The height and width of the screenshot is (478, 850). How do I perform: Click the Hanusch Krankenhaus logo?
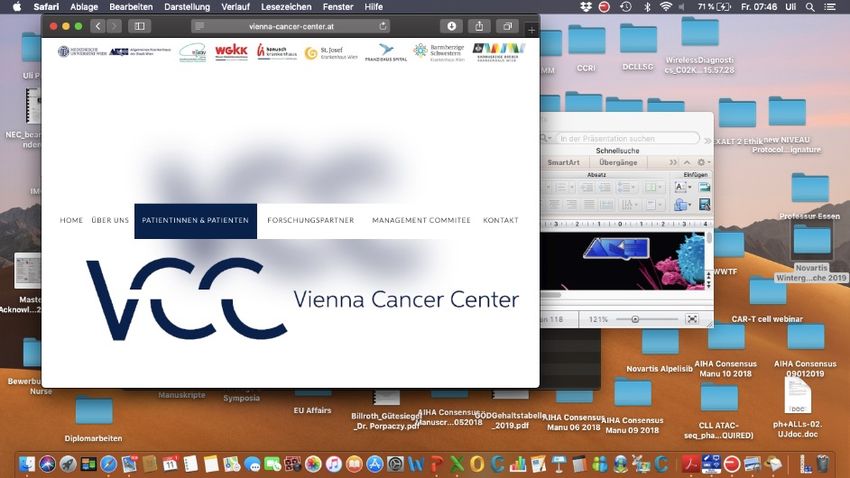pyautogui.click(x=276, y=52)
